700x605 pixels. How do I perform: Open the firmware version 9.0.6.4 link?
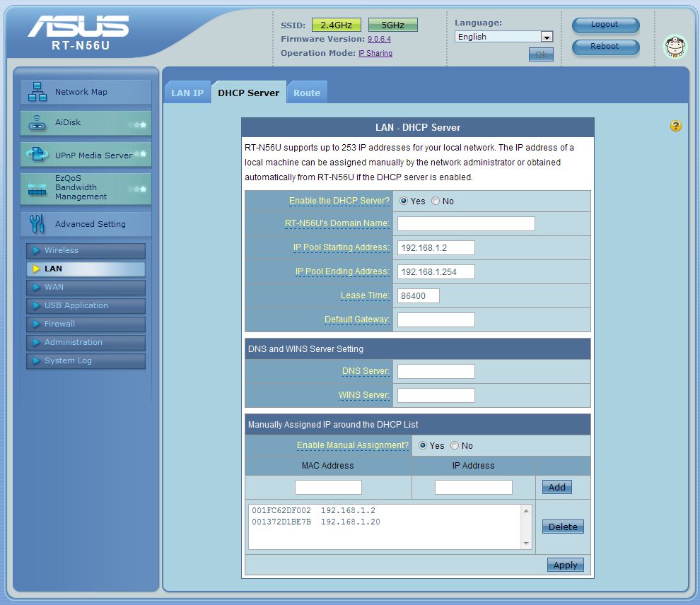tap(379, 40)
